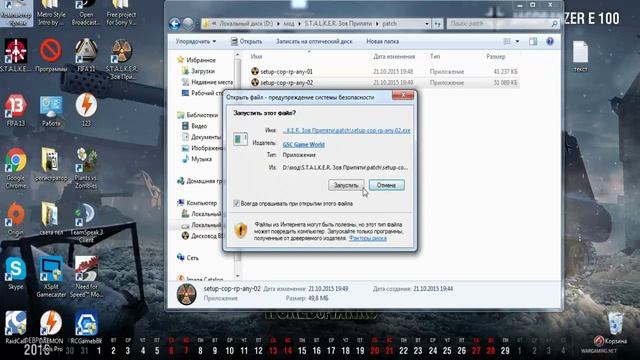Click the TeamSpeak 3 Client desktop icon
The image size is (640, 360).
click(86, 223)
